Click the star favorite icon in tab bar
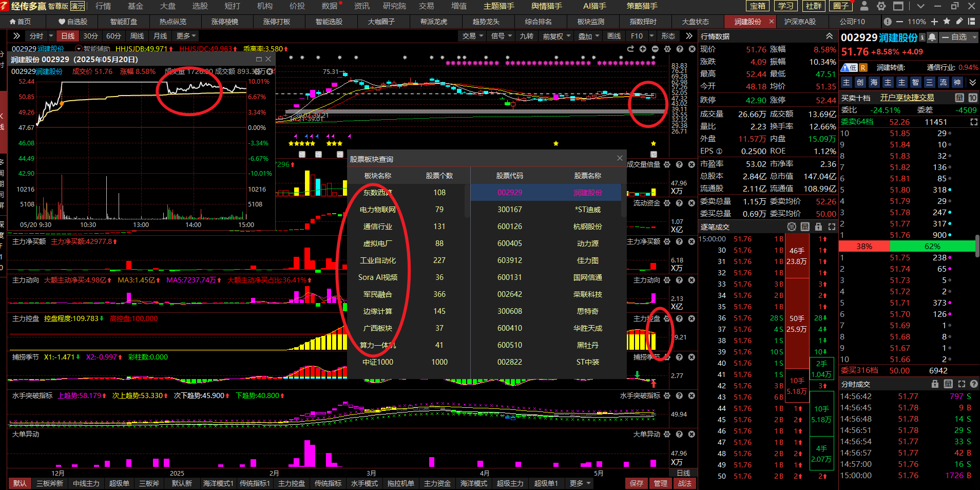This screenshot has height=490, width=980. coord(947,22)
